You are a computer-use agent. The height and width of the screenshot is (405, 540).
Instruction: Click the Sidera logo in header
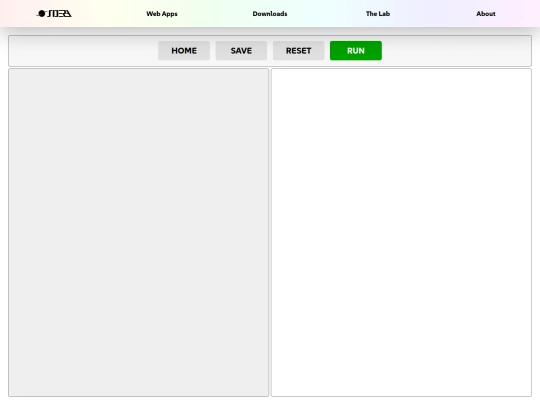pos(54,13)
